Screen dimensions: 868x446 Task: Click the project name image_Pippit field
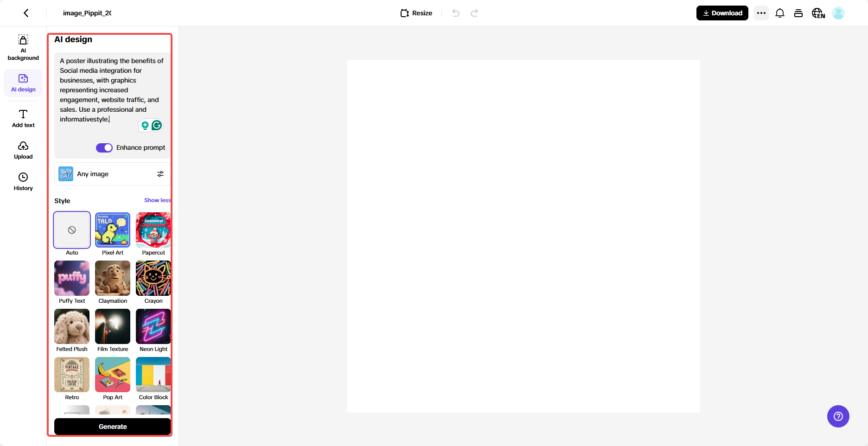click(x=87, y=13)
